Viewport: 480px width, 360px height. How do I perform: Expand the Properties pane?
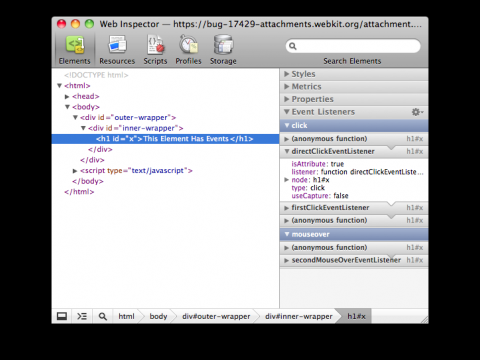coord(354,99)
